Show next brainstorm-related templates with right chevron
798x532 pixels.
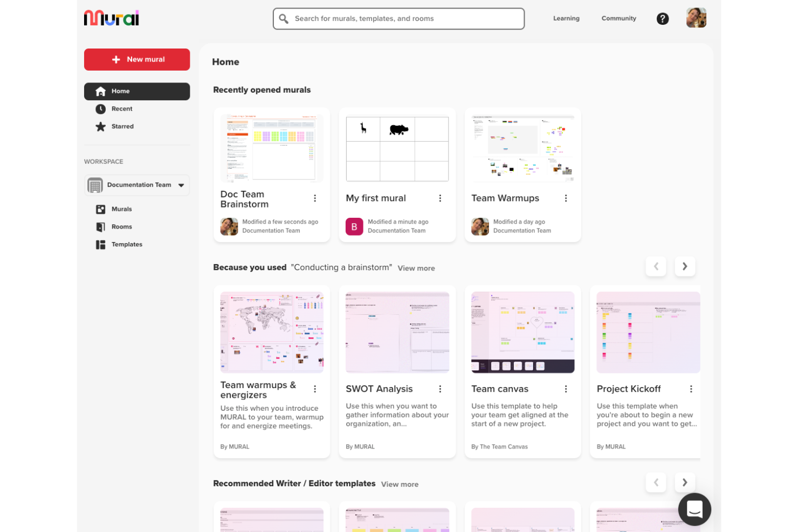click(x=685, y=266)
